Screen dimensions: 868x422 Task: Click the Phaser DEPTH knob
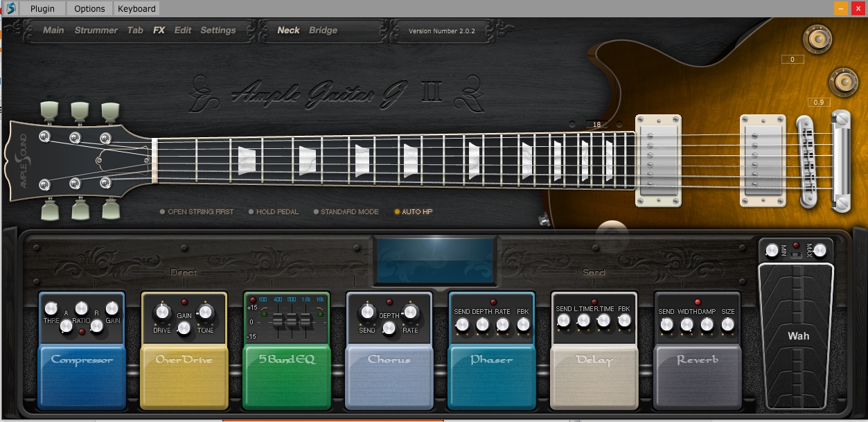[482, 324]
